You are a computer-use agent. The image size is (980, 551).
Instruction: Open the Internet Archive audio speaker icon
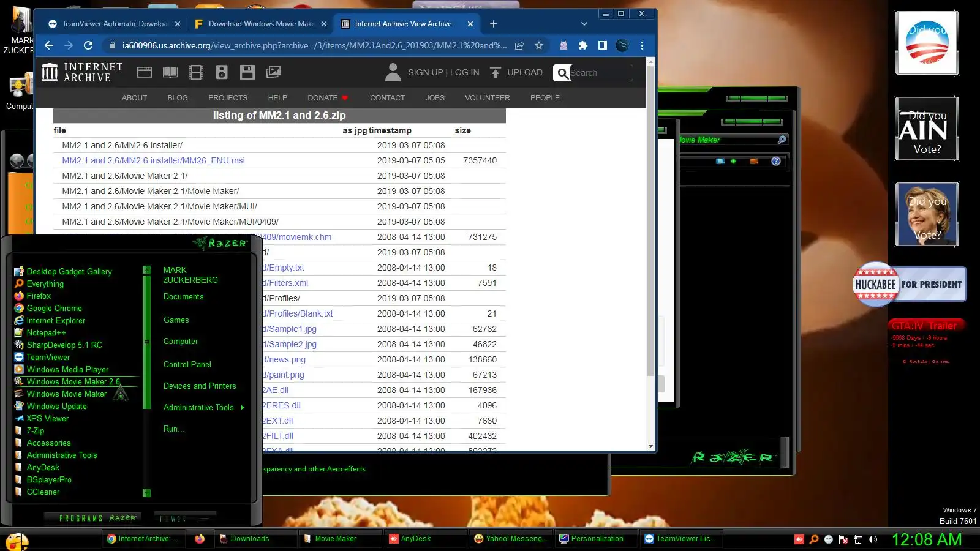pyautogui.click(x=222, y=72)
